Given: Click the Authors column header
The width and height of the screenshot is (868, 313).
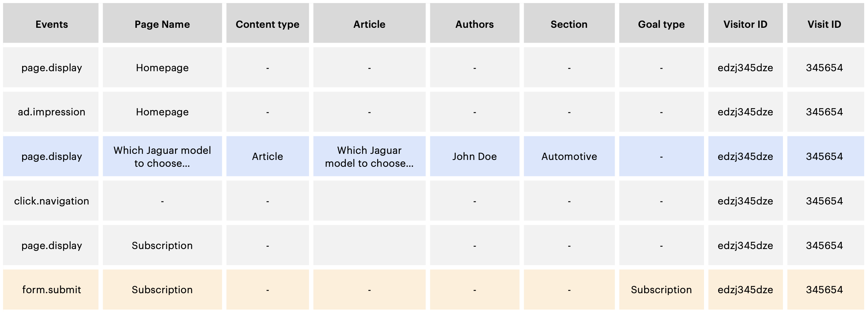Looking at the screenshot, I should 474,24.
